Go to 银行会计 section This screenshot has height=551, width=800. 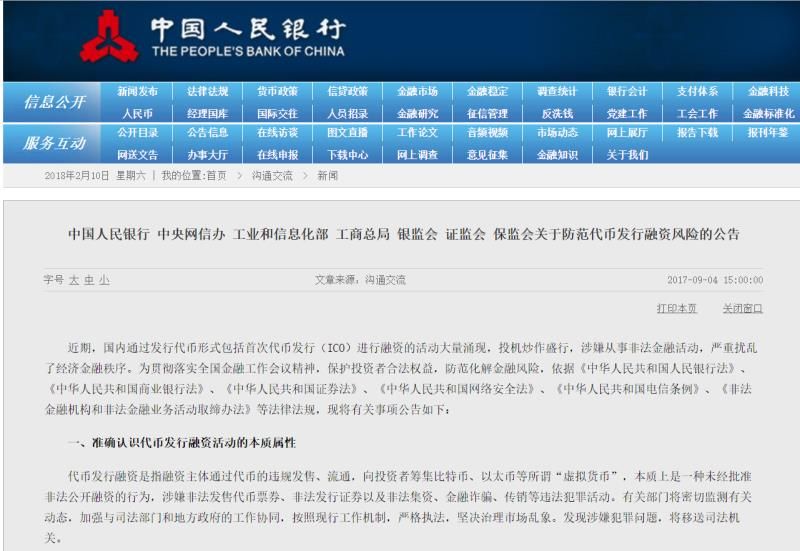click(x=627, y=91)
